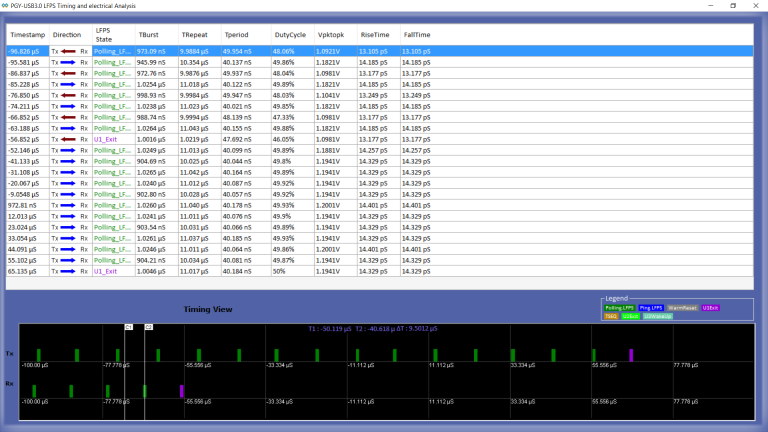Viewport: 768px width, 432px height.
Task: Click the Timing View heading
Action: (x=208, y=310)
